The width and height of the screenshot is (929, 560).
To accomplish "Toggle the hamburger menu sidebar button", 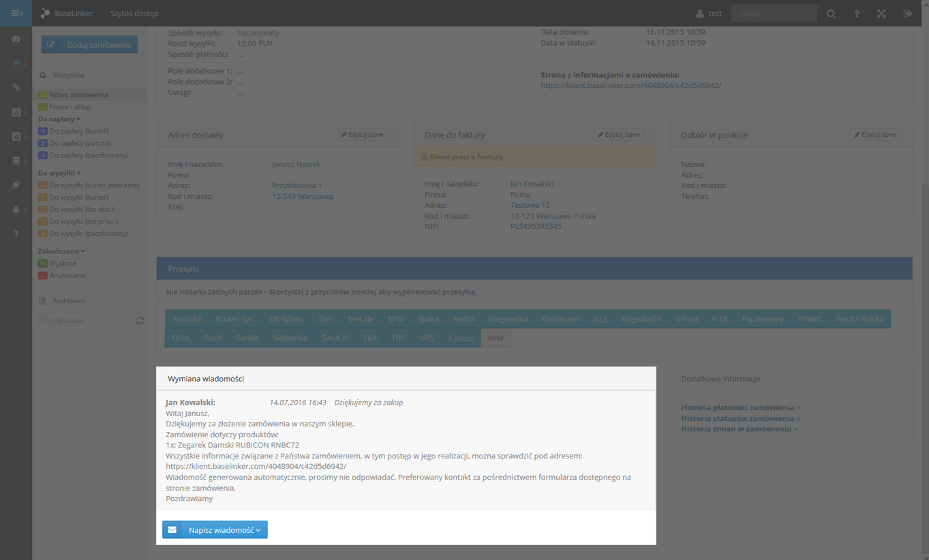I will [16, 13].
